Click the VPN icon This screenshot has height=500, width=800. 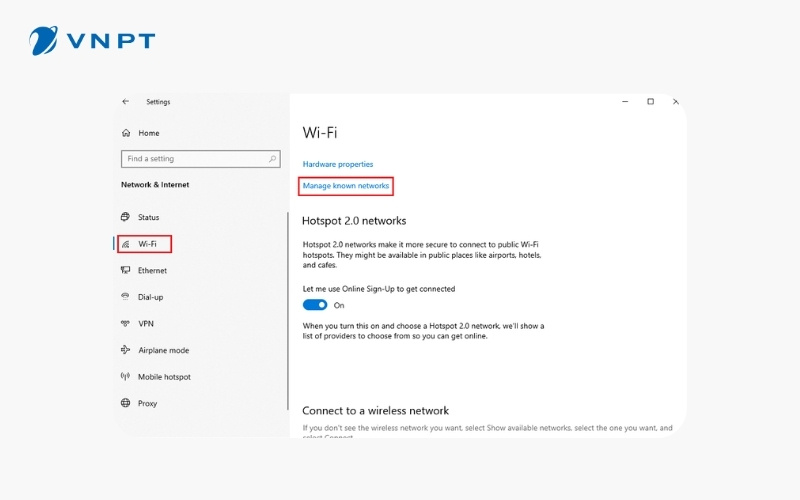point(125,324)
